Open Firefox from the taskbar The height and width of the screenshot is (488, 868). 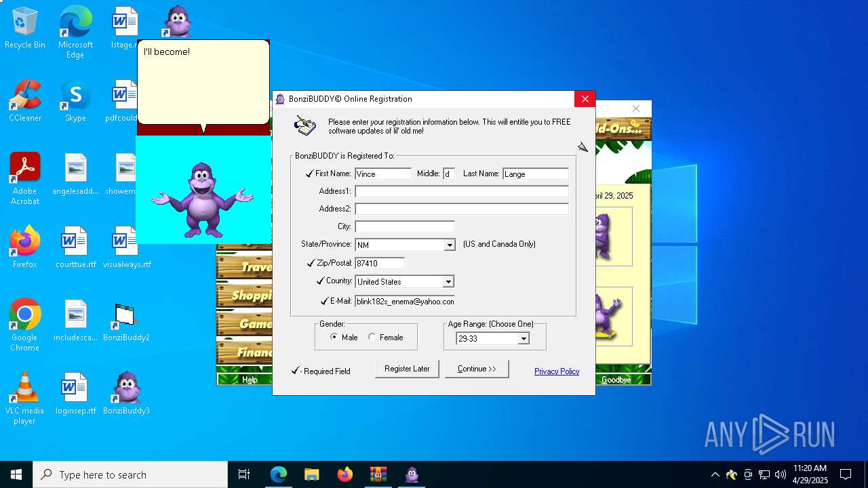click(x=345, y=474)
